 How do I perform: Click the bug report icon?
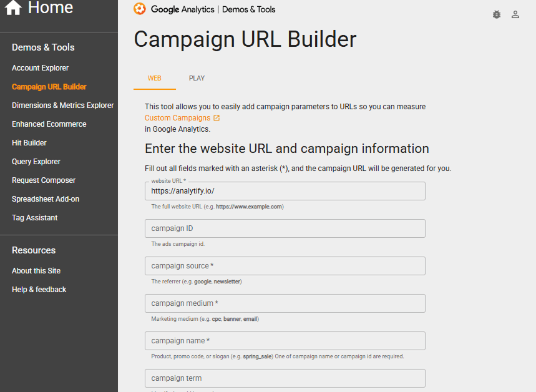tap(497, 14)
